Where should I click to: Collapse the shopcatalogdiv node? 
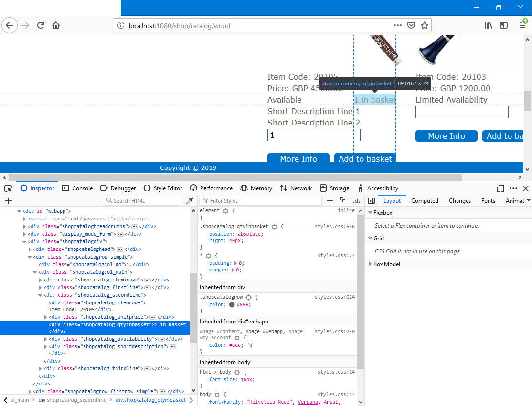point(24,241)
